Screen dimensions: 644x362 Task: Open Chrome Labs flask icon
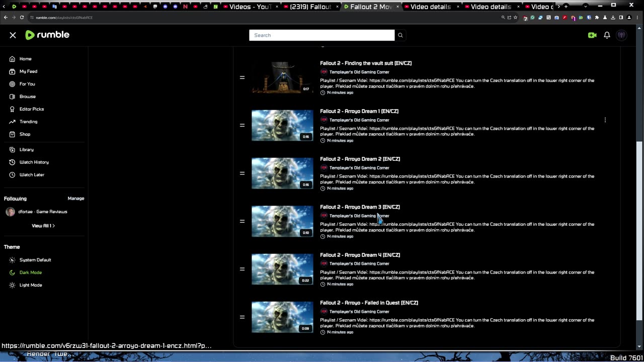pyautogui.click(x=605, y=17)
